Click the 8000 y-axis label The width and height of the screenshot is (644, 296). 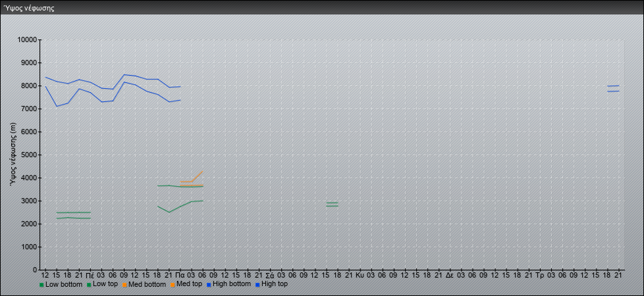[x=29, y=86]
